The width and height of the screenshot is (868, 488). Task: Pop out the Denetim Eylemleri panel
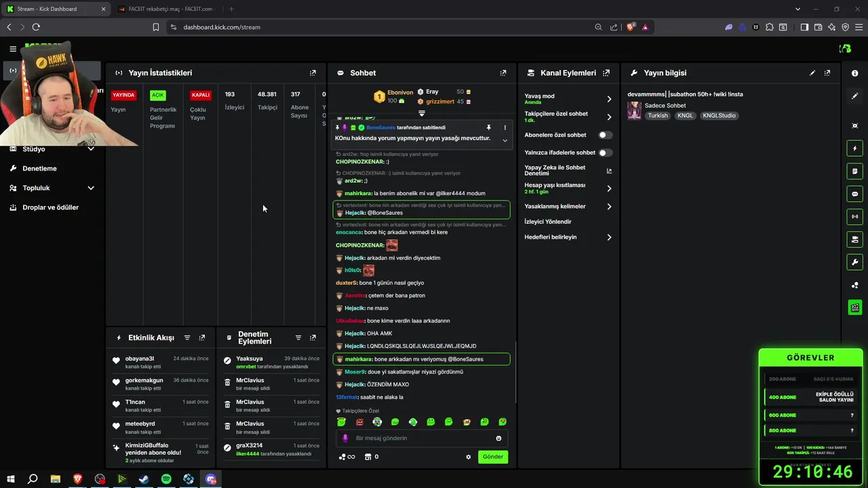point(313,338)
